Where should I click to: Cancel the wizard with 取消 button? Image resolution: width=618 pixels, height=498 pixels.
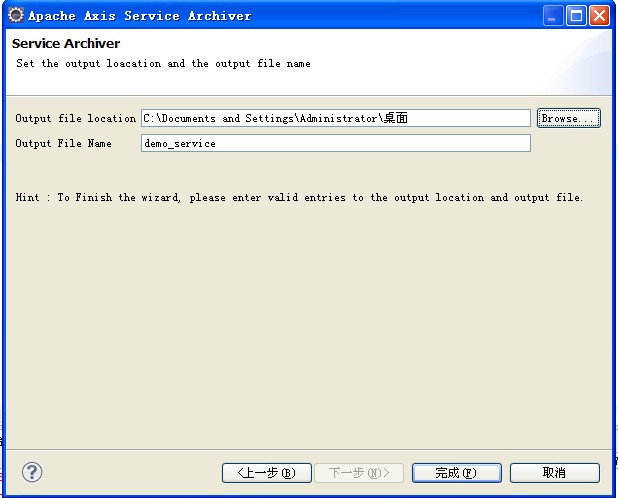pyautogui.click(x=555, y=472)
